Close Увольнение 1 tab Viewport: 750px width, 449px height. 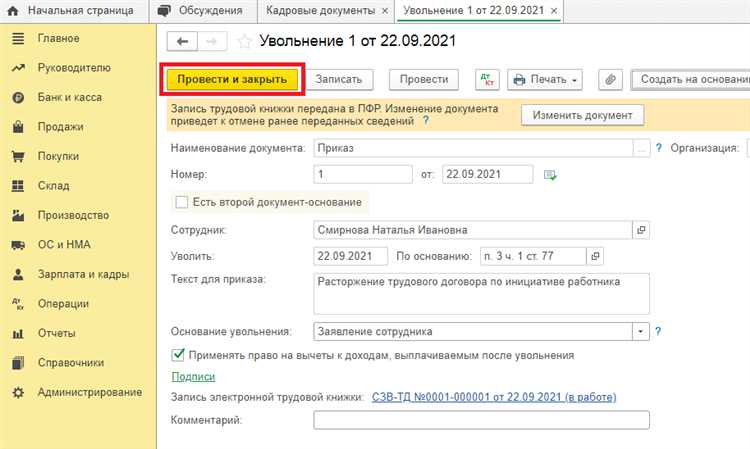click(x=554, y=11)
